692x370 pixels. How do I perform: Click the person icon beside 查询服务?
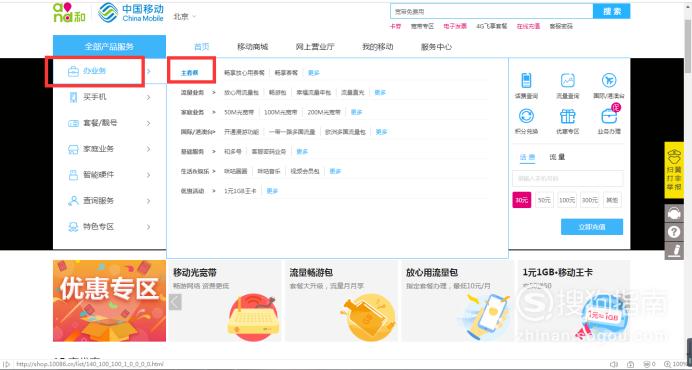click(73, 201)
